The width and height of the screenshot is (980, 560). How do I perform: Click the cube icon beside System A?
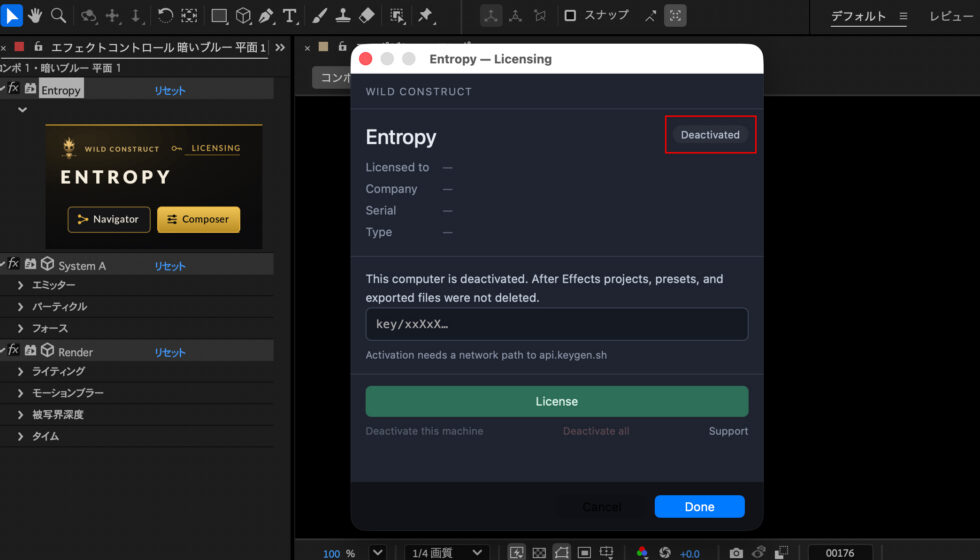pyautogui.click(x=48, y=264)
